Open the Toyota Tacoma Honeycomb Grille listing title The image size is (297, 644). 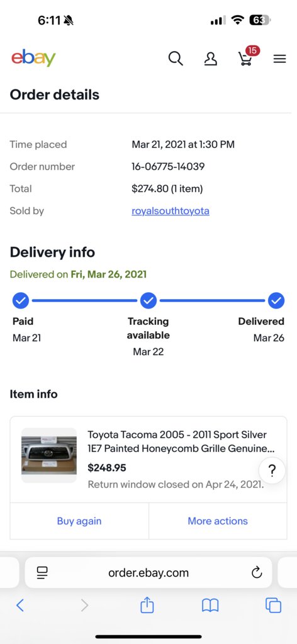point(181,441)
